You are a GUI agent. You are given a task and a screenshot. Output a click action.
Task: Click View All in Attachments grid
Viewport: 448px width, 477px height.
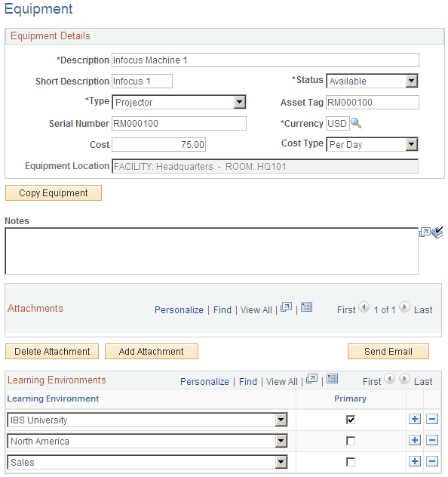coord(256,309)
